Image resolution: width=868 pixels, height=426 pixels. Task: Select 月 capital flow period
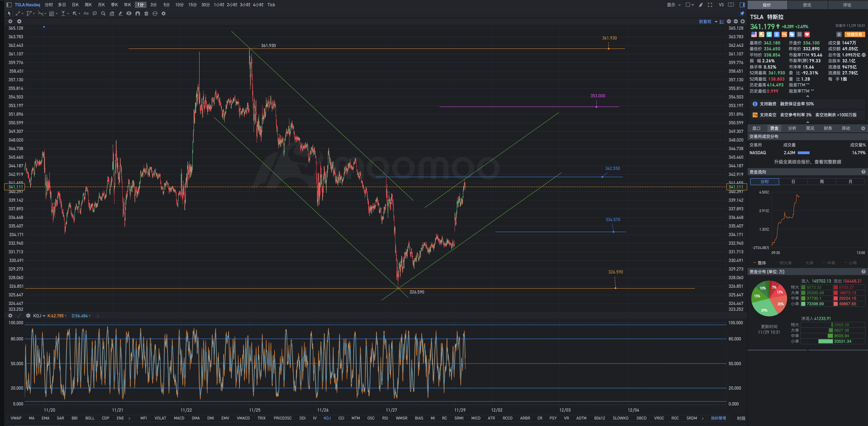850,182
